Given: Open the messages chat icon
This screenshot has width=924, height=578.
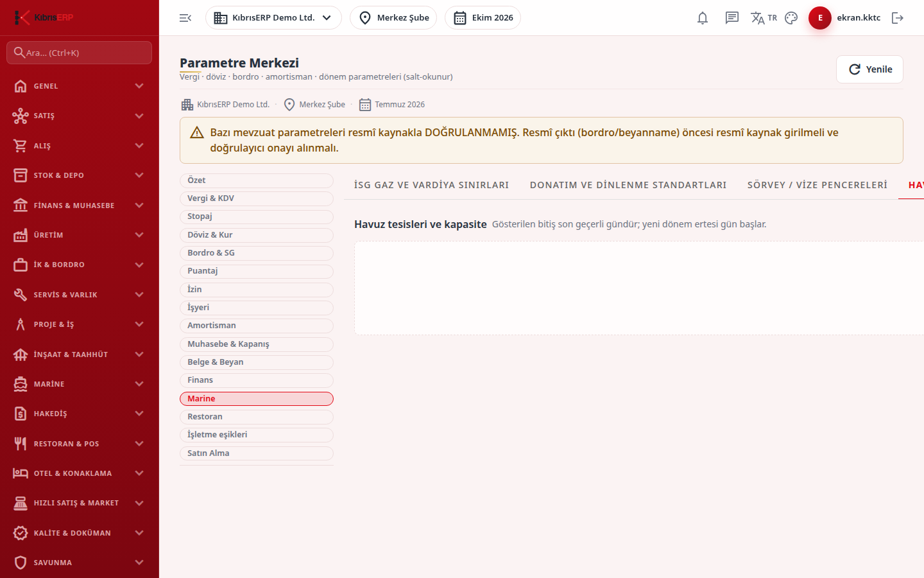Looking at the screenshot, I should [732, 18].
